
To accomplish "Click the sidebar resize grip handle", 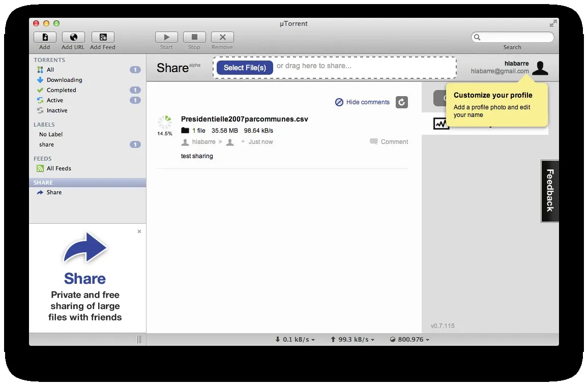I will pyautogui.click(x=139, y=339).
